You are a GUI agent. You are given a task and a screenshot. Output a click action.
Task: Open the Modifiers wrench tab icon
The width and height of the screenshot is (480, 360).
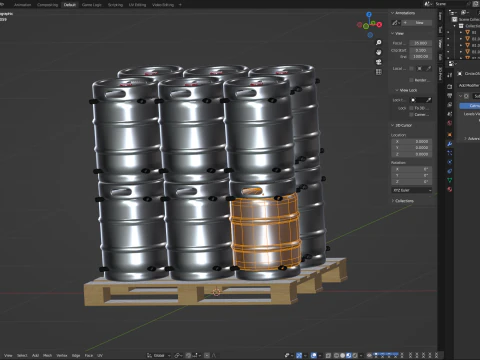click(450, 144)
